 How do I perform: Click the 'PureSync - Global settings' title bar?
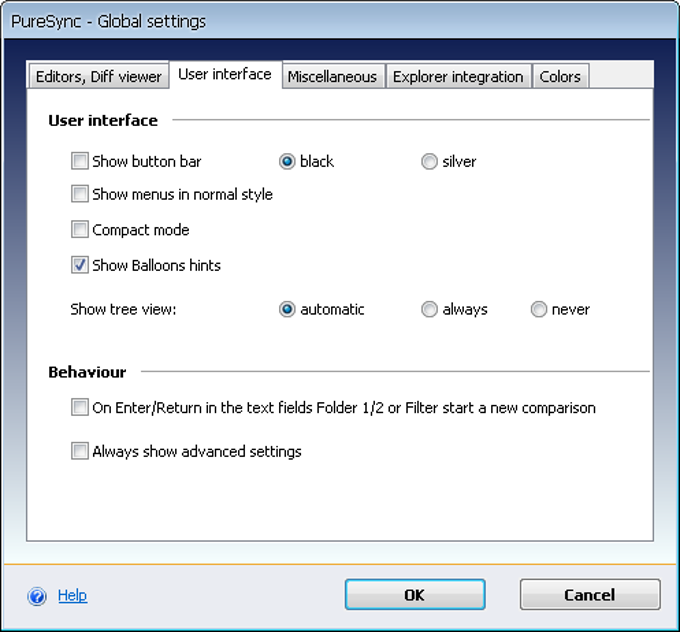[x=340, y=21]
